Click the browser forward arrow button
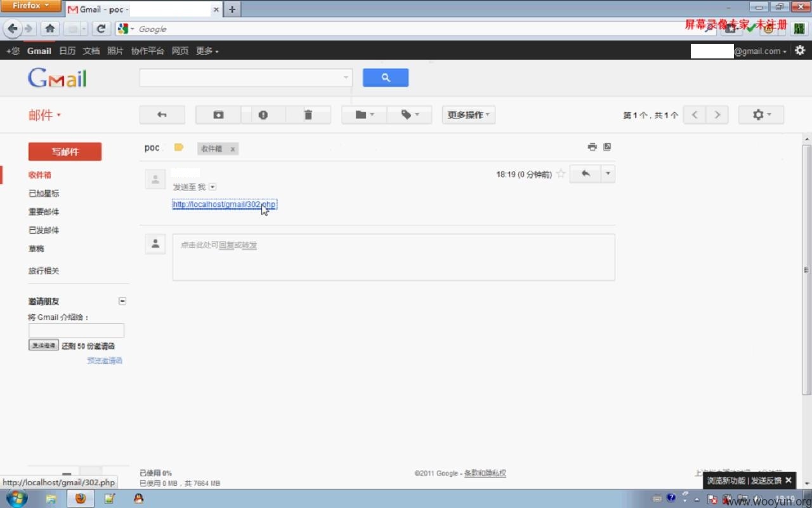This screenshot has height=508, width=812. (29, 29)
